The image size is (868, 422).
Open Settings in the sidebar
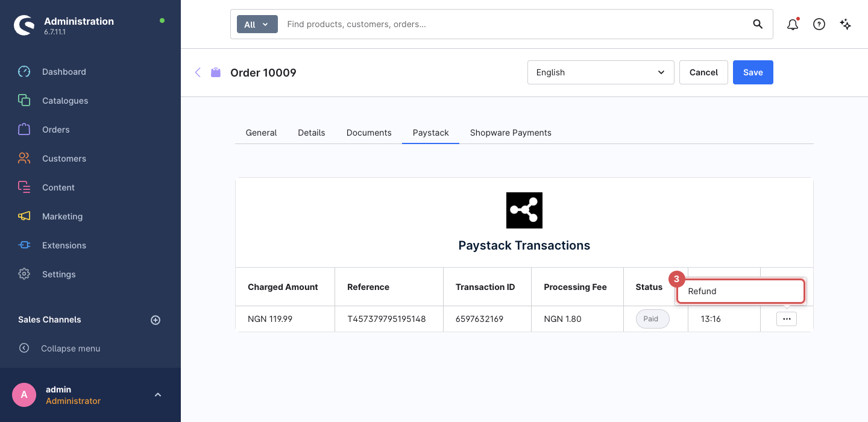[59, 274]
